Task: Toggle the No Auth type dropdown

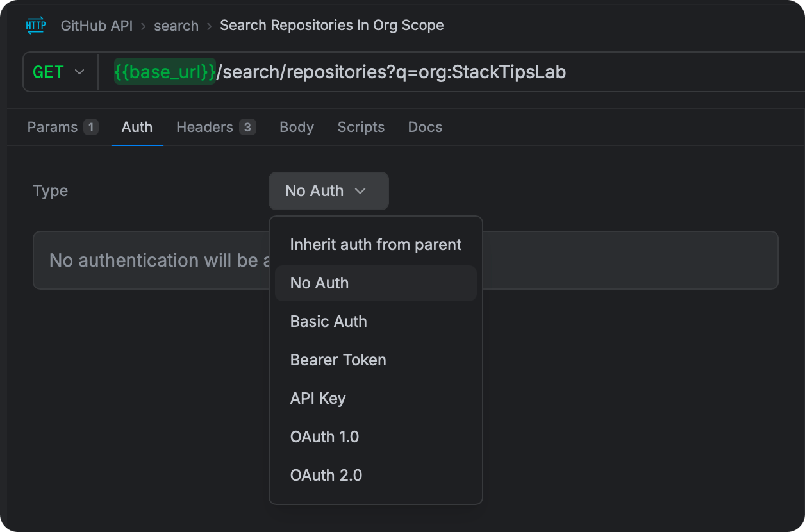Action: click(329, 191)
